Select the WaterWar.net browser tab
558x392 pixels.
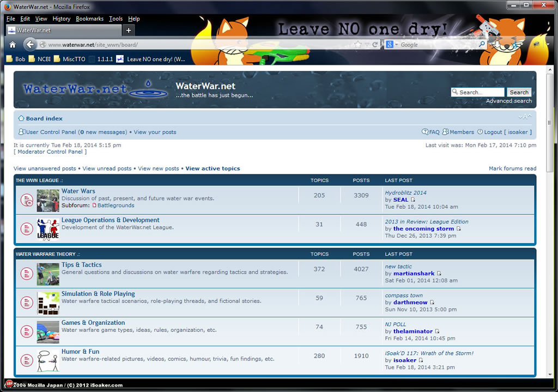tap(64, 31)
